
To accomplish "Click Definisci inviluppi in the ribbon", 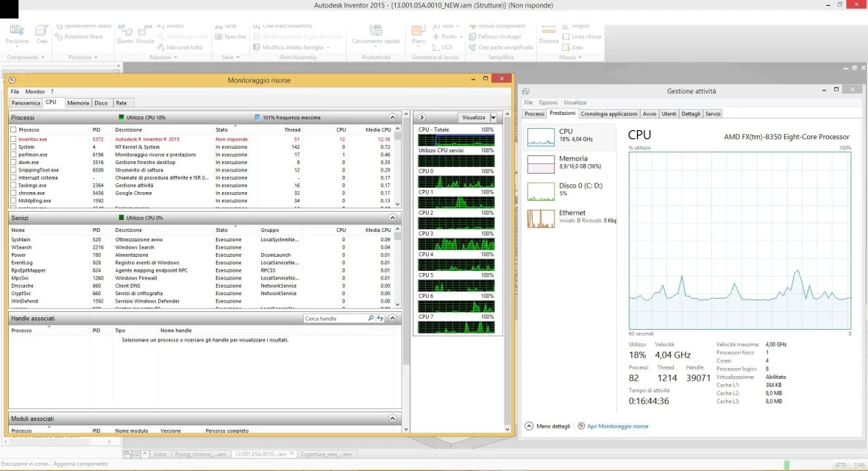I will [494, 37].
